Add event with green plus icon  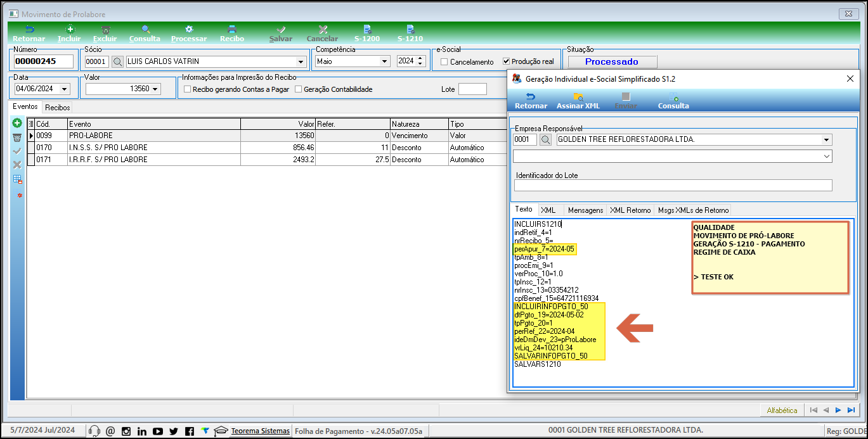17,123
